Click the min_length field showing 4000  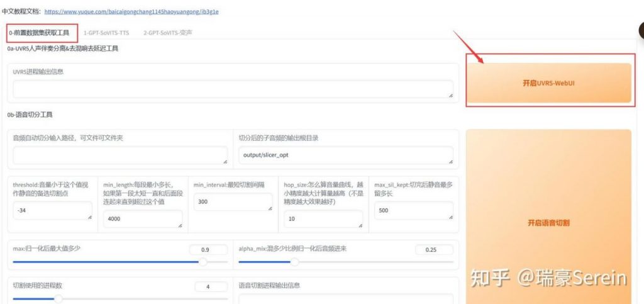[143, 219]
